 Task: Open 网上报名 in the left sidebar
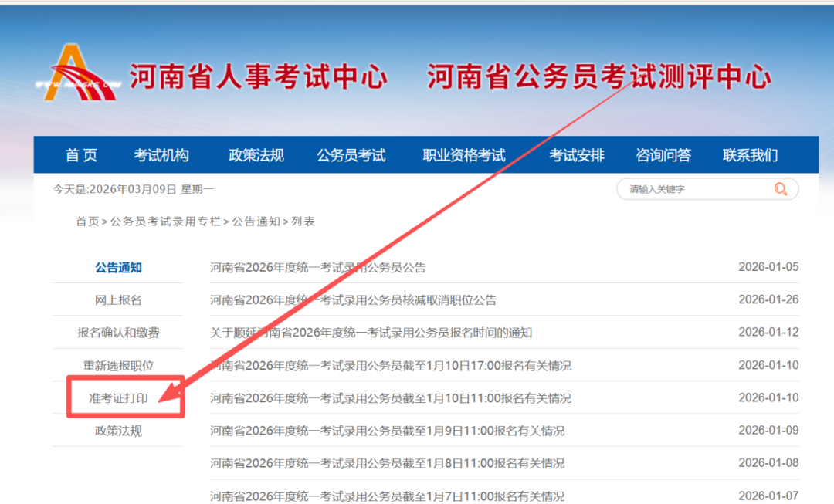(x=118, y=300)
